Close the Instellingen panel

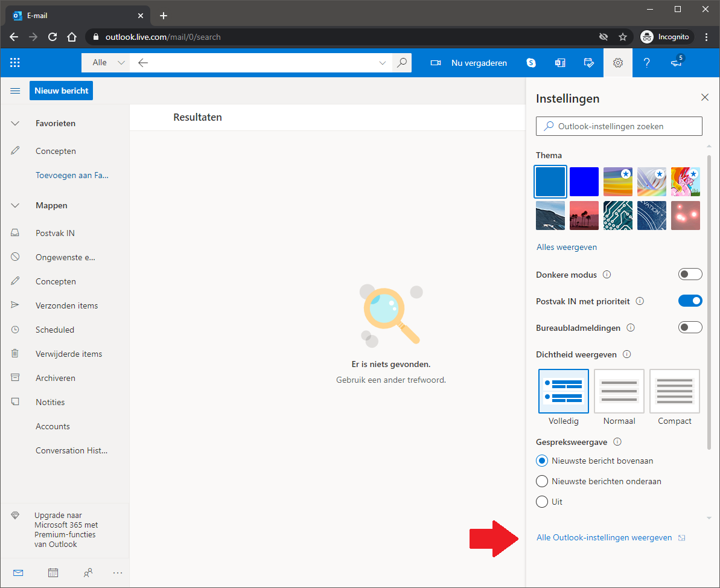pyautogui.click(x=705, y=97)
